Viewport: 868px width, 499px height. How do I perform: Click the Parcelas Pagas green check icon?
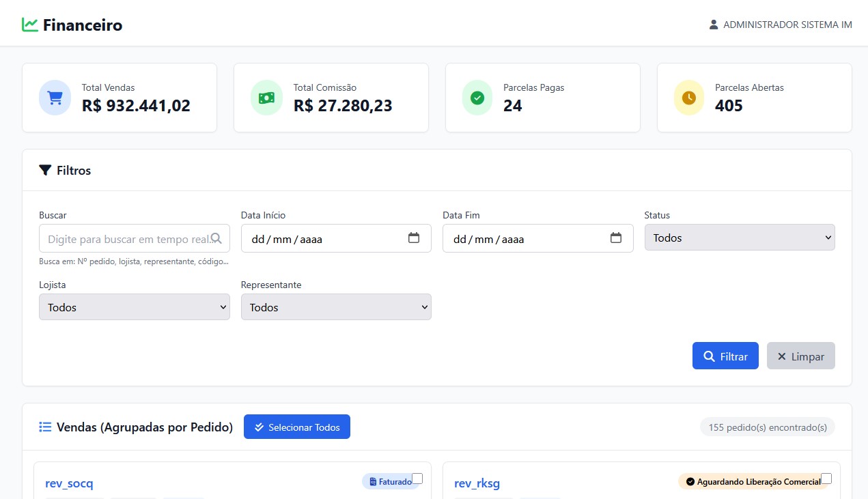tap(477, 98)
